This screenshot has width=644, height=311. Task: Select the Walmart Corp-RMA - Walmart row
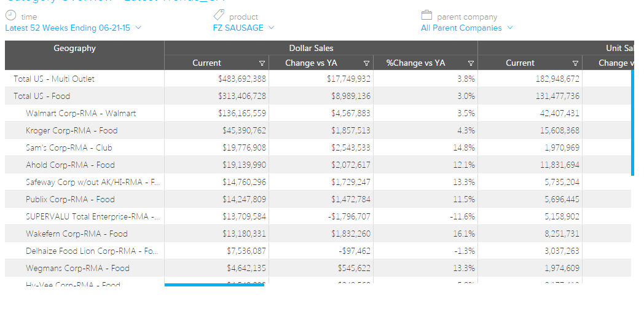[x=81, y=113]
